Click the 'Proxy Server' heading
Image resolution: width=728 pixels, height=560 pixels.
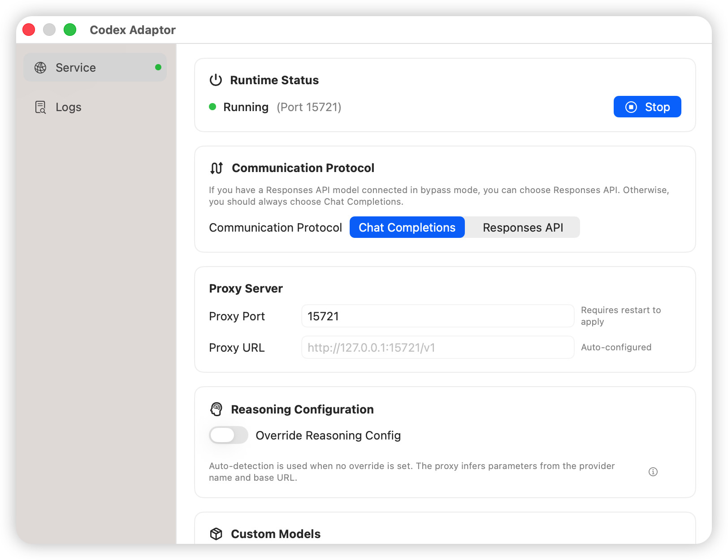click(x=246, y=289)
